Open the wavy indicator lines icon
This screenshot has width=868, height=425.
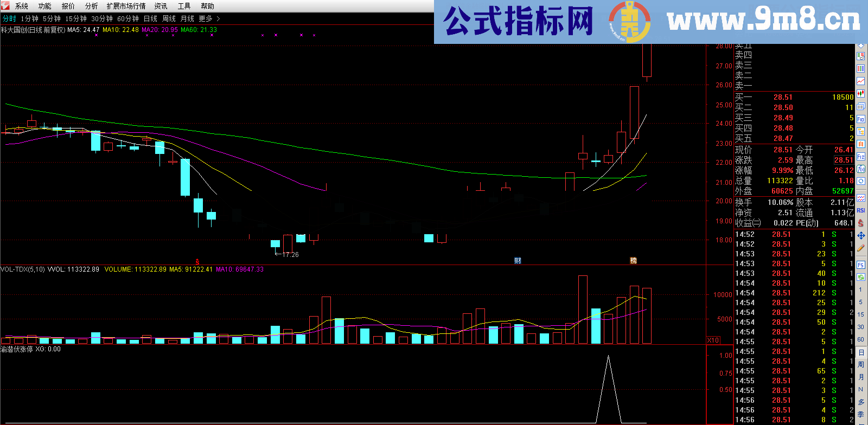[861, 198]
